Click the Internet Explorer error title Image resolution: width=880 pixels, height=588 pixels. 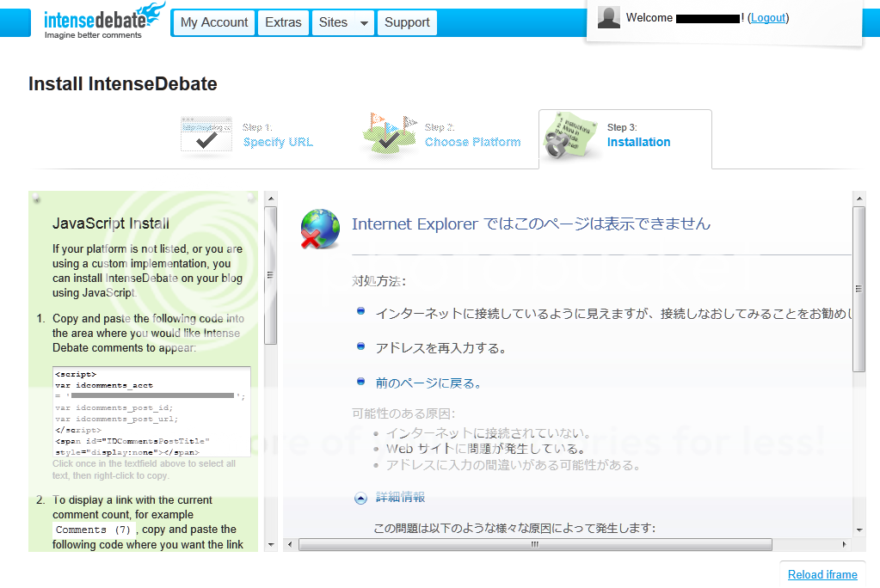point(531,224)
